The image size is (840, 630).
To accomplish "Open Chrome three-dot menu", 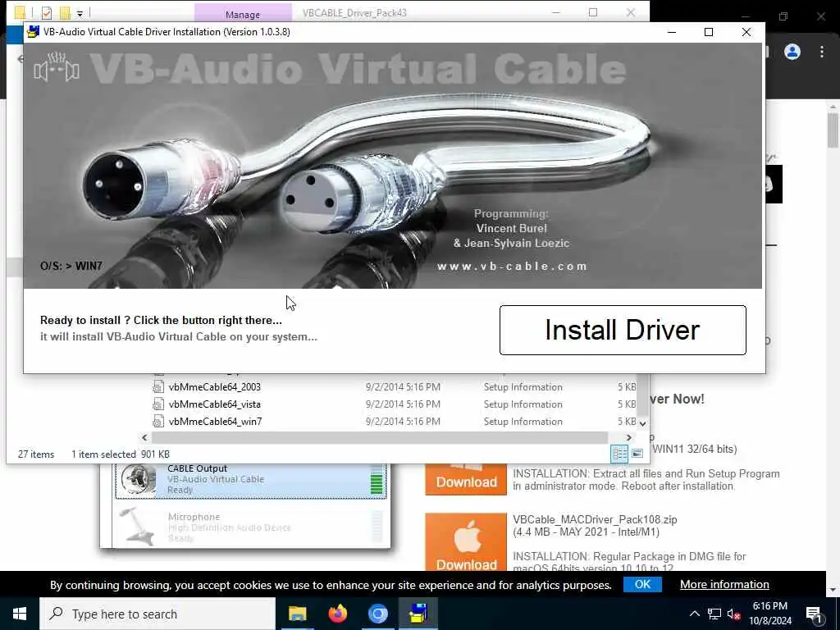I will (x=822, y=52).
